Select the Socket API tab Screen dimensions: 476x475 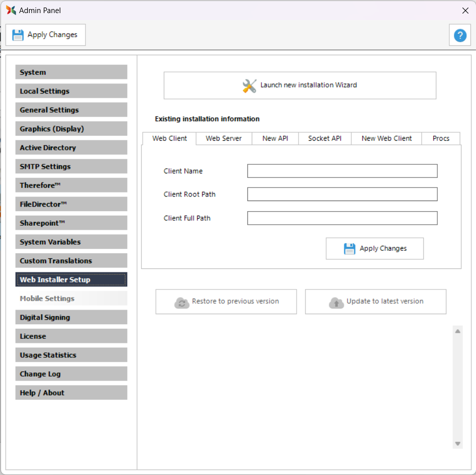click(325, 138)
